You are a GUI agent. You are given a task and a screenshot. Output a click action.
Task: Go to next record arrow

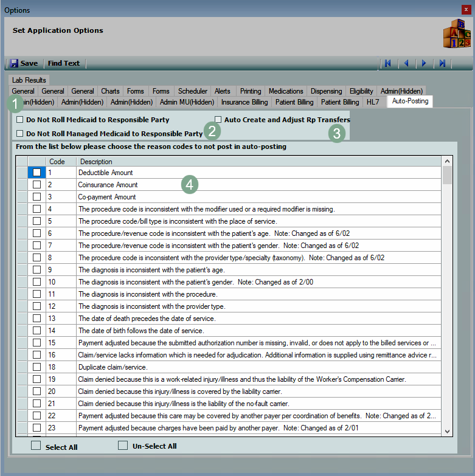(x=424, y=63)
